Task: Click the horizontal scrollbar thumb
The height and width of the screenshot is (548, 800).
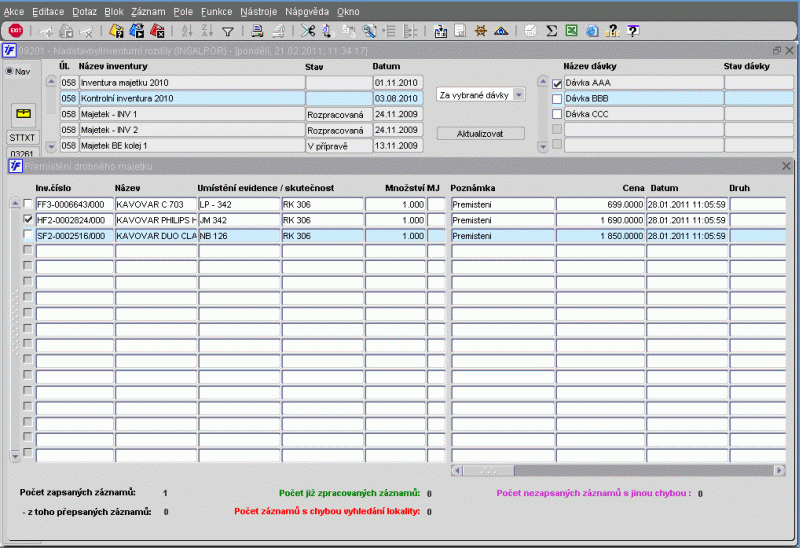Action: point(488,470)
